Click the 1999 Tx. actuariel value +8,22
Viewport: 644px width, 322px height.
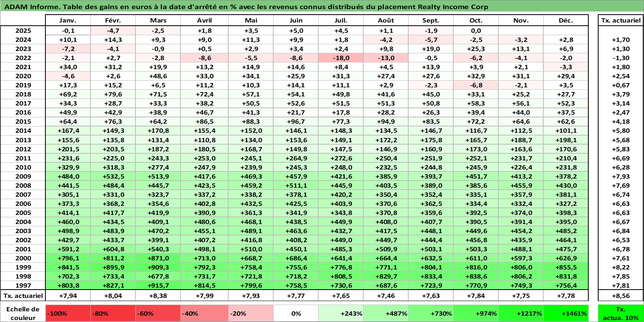pyautogui.click(x=621, y=267)
